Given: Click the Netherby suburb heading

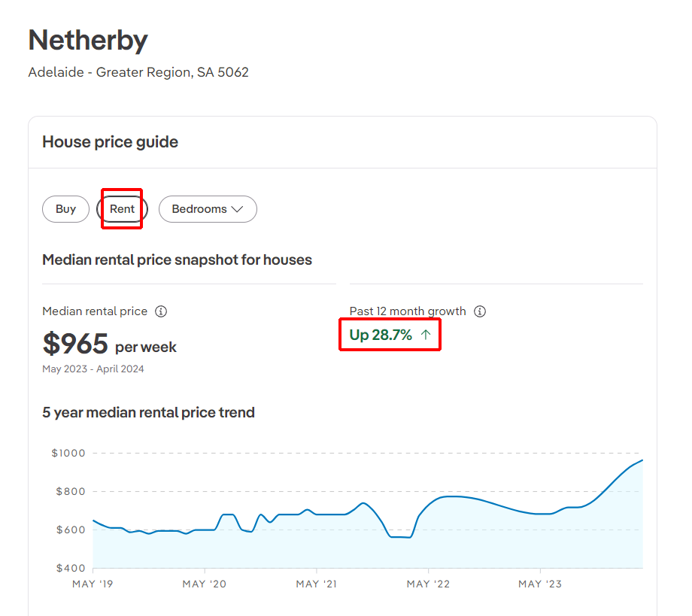Looking at the screenshot, I should tap(88, 40).
